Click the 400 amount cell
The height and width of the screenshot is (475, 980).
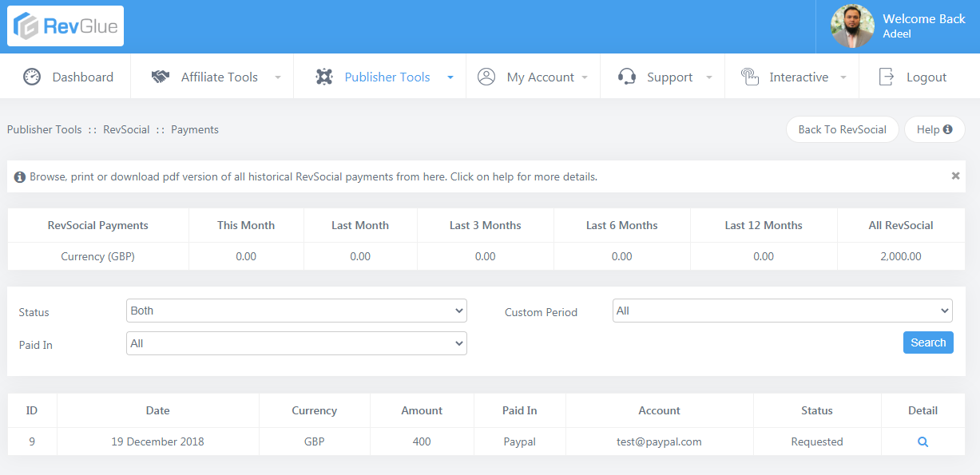click(422, 441)
